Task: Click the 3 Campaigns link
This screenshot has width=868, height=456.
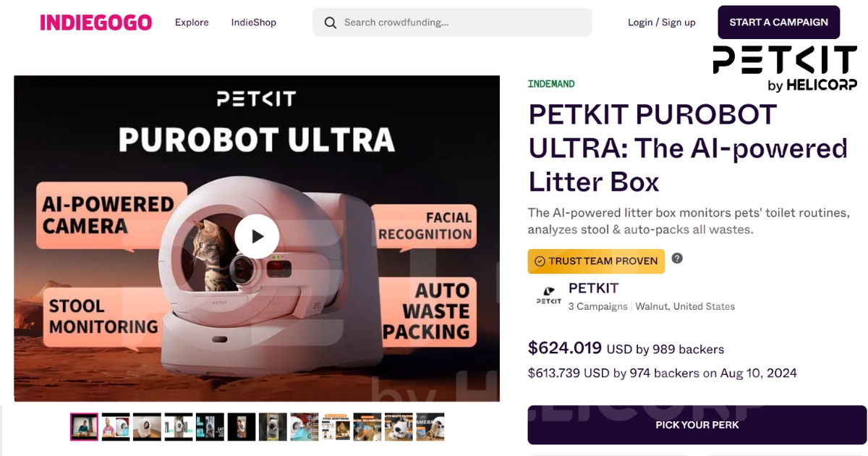Action: 597,306
